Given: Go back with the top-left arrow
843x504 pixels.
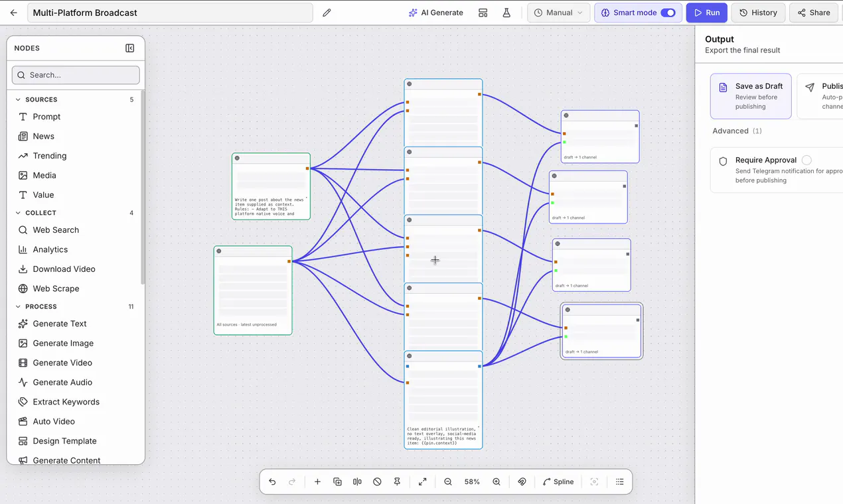Looking at the screenshot, I should tap(13, 13).
